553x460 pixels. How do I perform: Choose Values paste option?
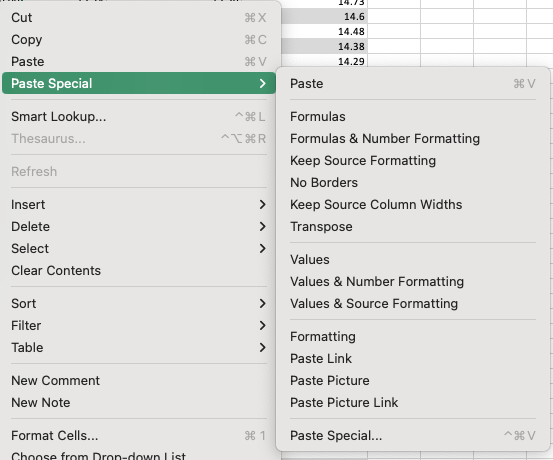413,260
